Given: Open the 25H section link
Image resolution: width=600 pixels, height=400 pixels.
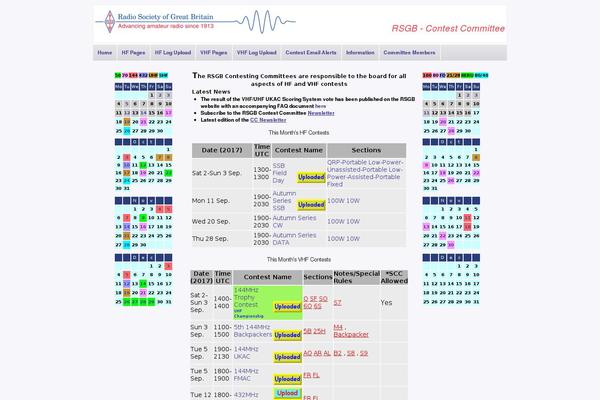Looking at the screenshot, I should 320,331.
